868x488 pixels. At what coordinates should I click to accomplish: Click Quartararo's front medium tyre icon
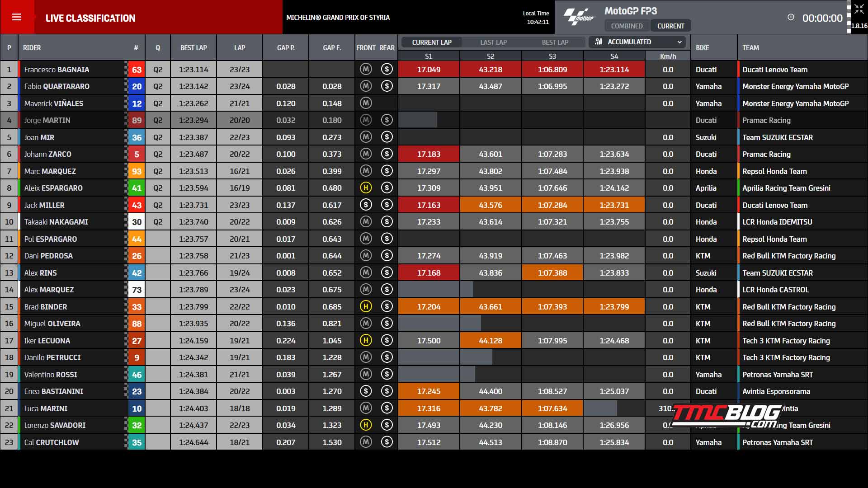point(366,86)
